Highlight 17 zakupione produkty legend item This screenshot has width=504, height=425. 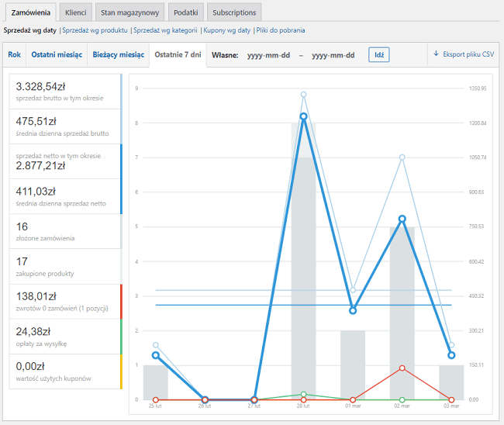coord(66,267)
